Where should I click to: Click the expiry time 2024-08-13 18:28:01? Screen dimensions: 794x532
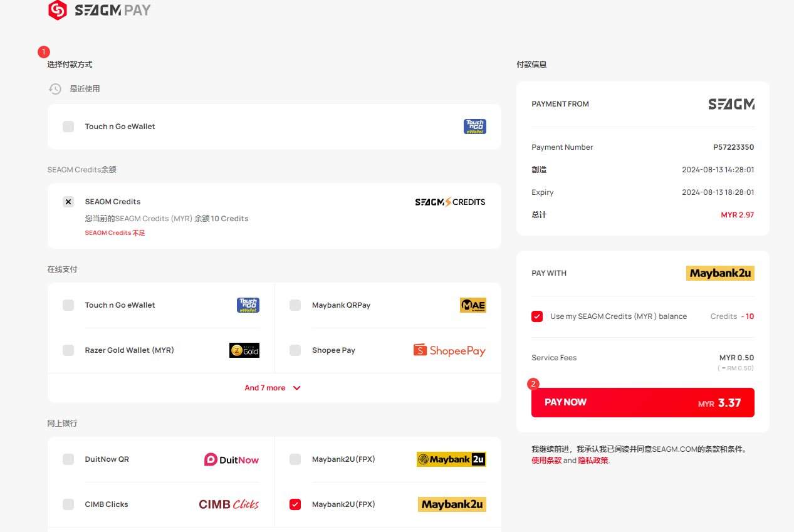tap(718, 192)
